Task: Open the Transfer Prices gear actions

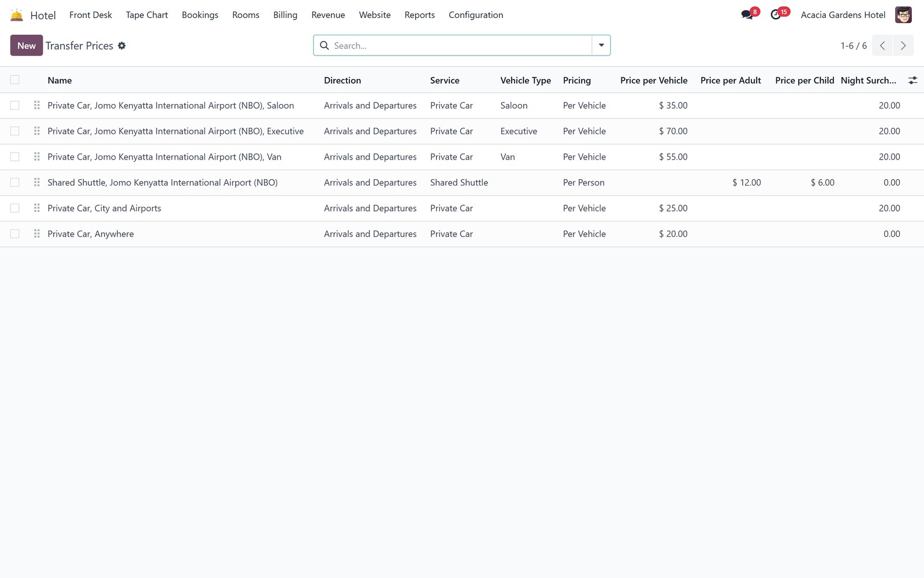Action: point(122,46)
